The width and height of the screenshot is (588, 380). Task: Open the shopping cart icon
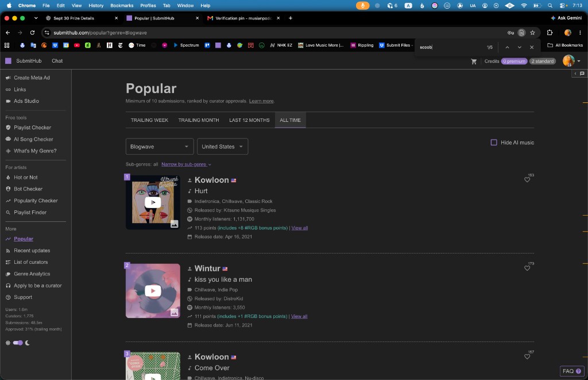[474, 61]
